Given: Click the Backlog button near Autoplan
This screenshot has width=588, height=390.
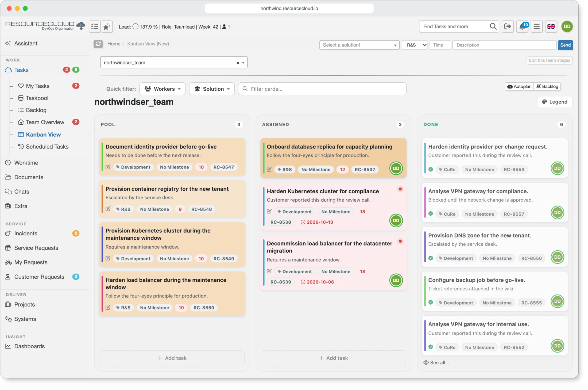Looking at the screenshot, I should (x=547, y=86).
